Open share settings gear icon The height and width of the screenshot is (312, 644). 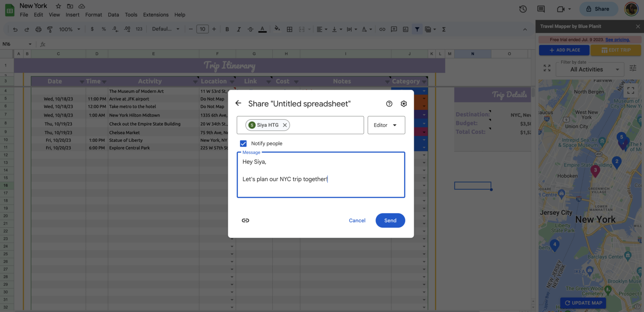click(x=404, y=104)
